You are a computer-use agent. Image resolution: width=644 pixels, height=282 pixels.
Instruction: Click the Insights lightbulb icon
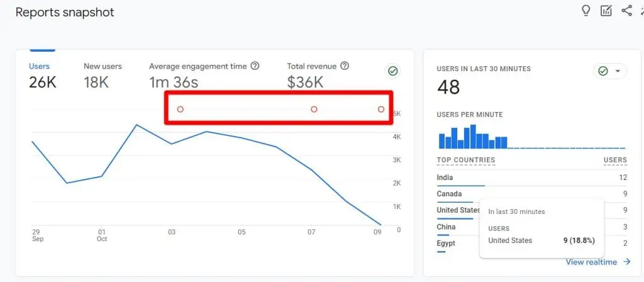point(586,11)
